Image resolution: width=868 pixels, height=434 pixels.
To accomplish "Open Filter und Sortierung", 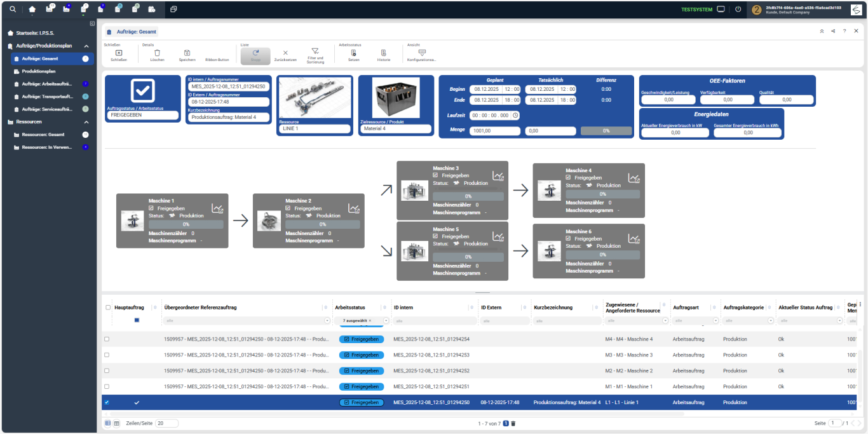I will coord(315,52).
